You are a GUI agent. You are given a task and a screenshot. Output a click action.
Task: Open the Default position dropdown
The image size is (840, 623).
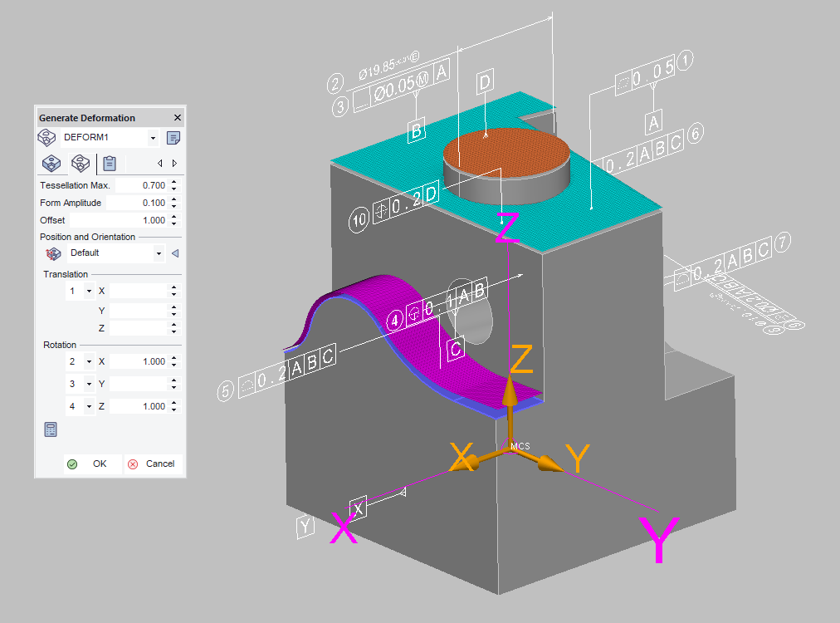[x=159, y=253]
